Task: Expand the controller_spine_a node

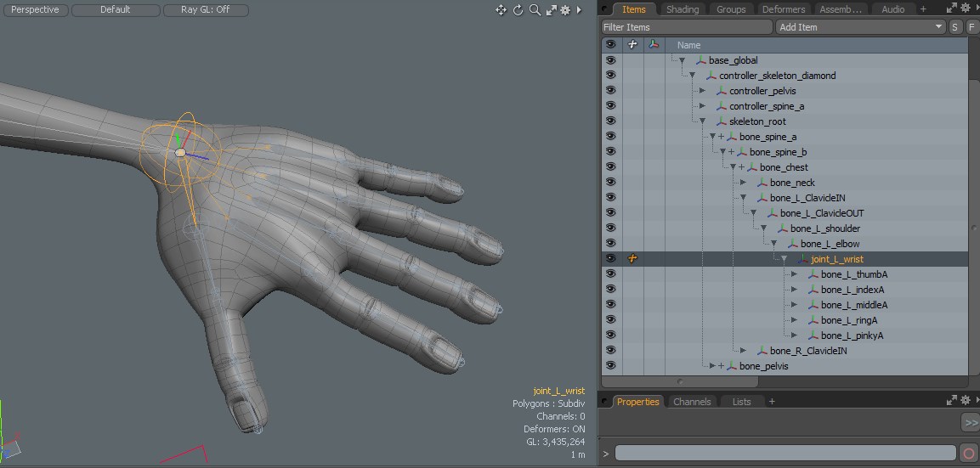Action: click(x=703, y=106)
